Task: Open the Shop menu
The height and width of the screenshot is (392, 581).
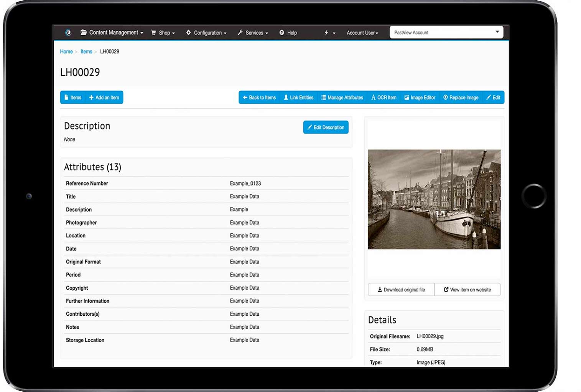Action: pos(163,33)
